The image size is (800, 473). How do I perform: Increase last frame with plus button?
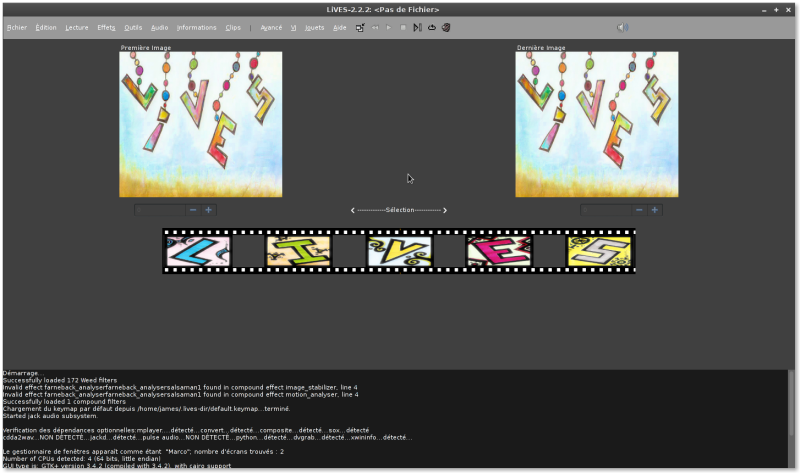pyautogui.click(x=655, y=210)
